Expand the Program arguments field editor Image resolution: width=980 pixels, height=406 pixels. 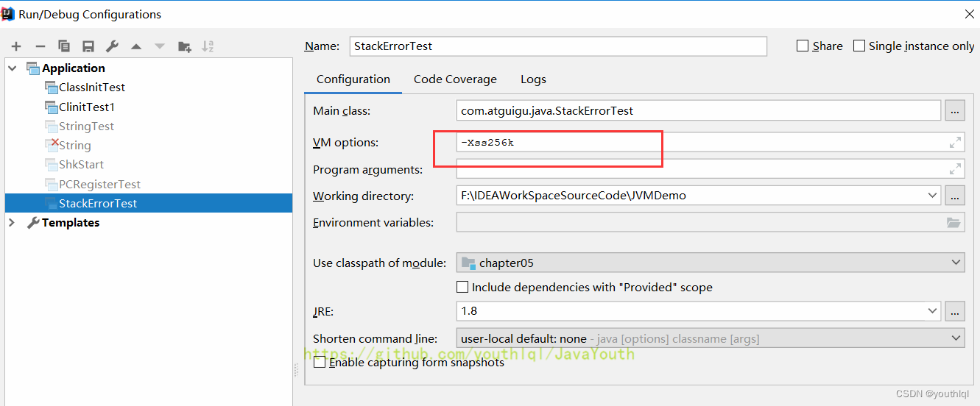tap(955, 169)
